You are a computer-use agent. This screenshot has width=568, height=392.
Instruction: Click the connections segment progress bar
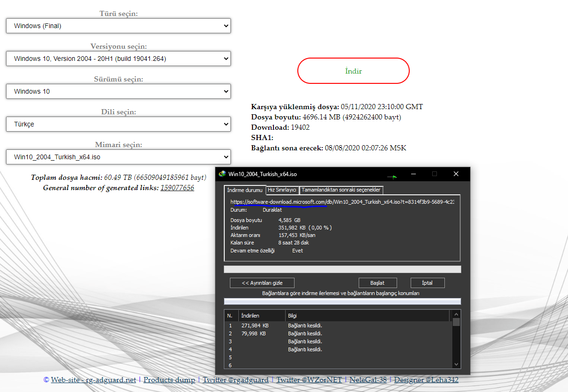point(342,301)
